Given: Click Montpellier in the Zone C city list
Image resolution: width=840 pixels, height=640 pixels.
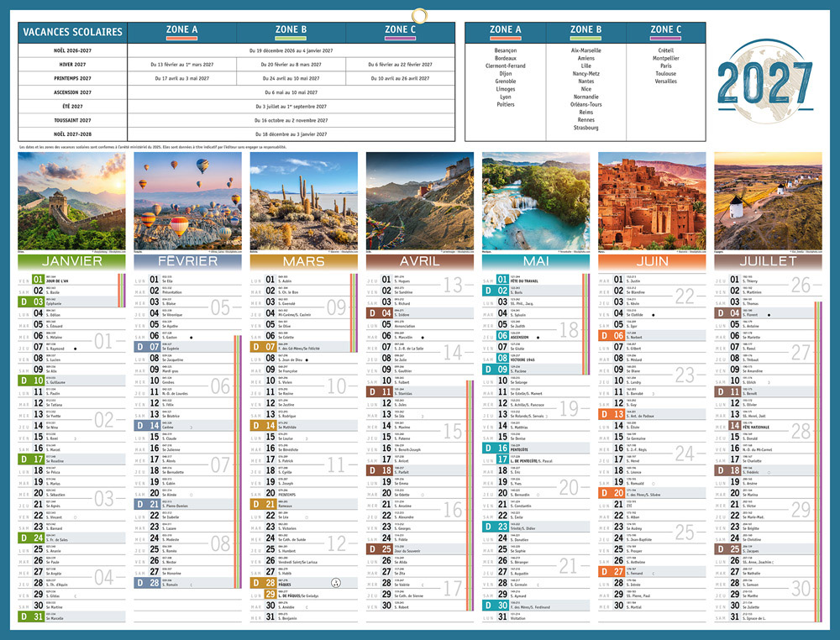Looking at the screenshot, I should coord(666,59).
